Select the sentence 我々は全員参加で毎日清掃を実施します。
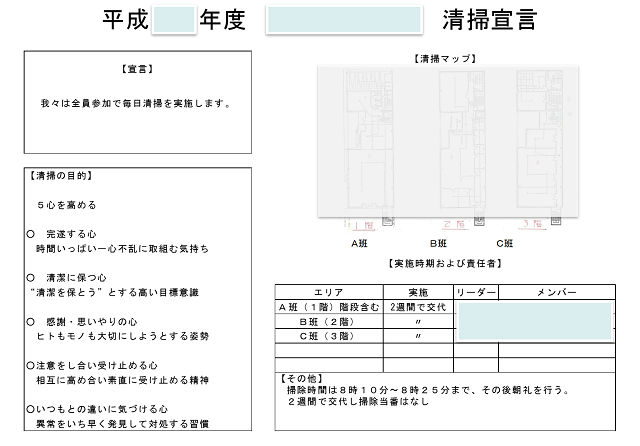Viewport: 640px width, 446px height. tap(136, 104)
